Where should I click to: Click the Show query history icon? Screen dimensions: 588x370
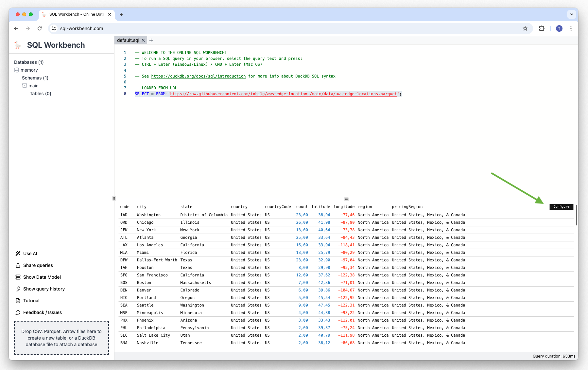point(18,289)
